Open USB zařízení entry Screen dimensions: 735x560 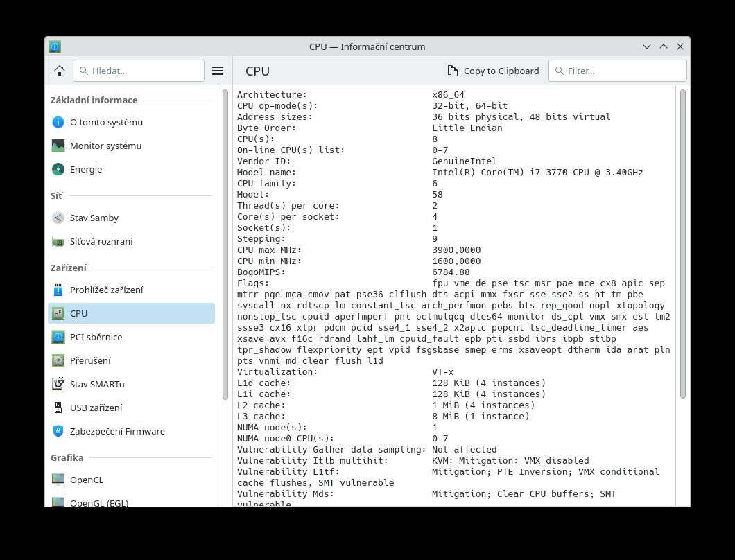coord(131,408)
